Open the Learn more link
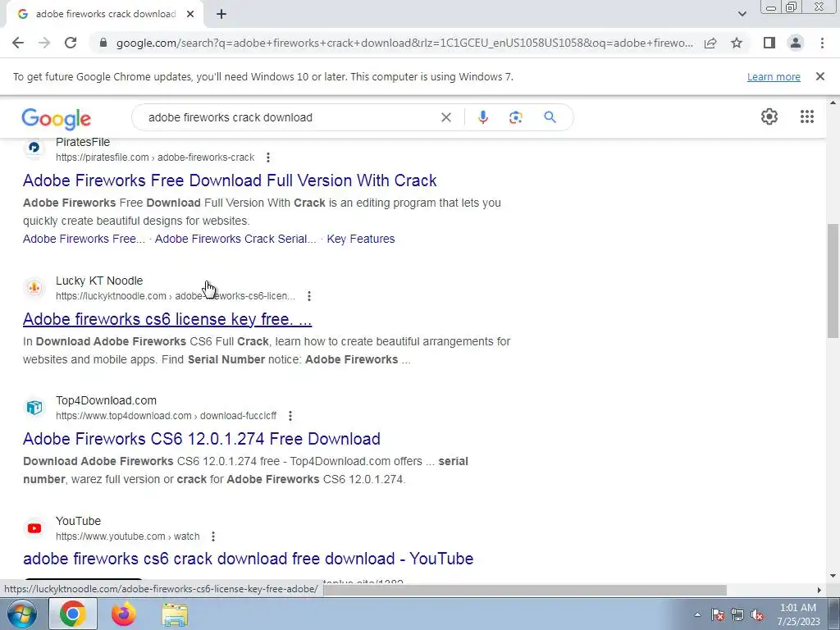The width and height of the screenshot is (840, 630). [x=774, y=76]
